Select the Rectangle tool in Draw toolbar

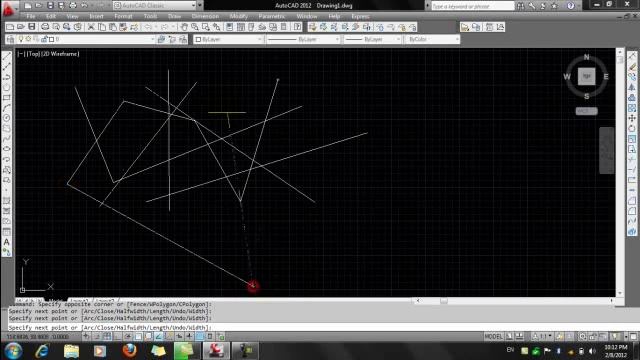pos(7,98)
